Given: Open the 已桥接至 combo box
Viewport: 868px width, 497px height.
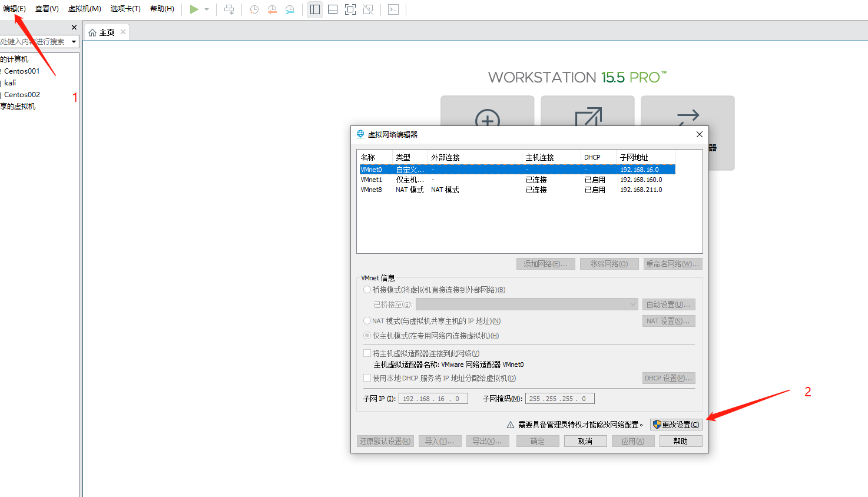Looking at the screenshot, I should click(527, 304).
